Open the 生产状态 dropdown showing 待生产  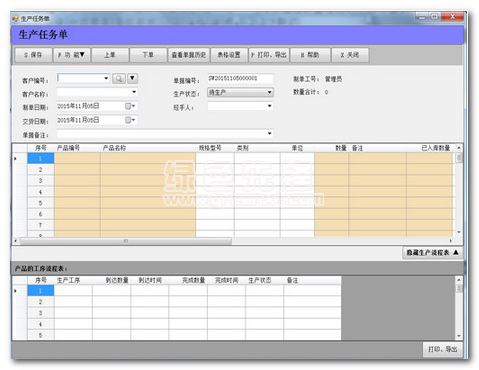click(x=240, y=92)
